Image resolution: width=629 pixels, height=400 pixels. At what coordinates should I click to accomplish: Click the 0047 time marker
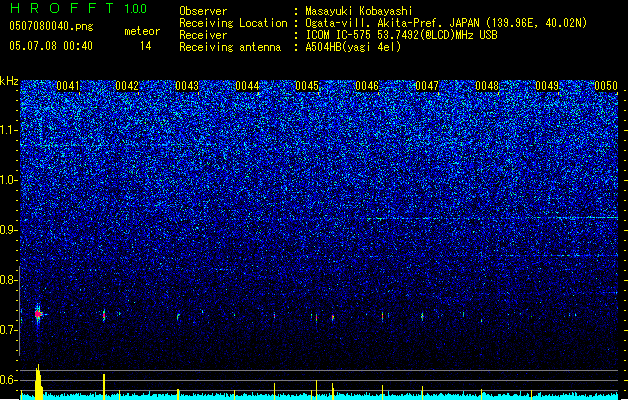coord(427,86)
